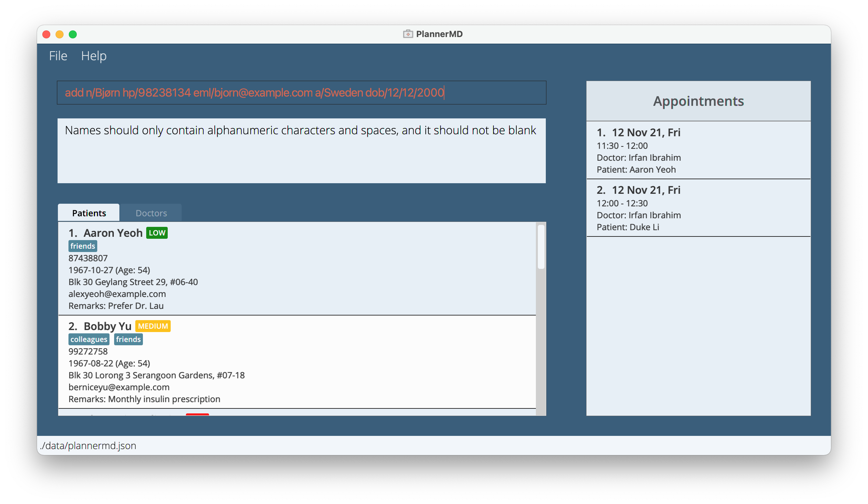This screenshot has width=868, height=504.
Task: Click the green macOS fullscreen button
Action: (x=73, y=34)
